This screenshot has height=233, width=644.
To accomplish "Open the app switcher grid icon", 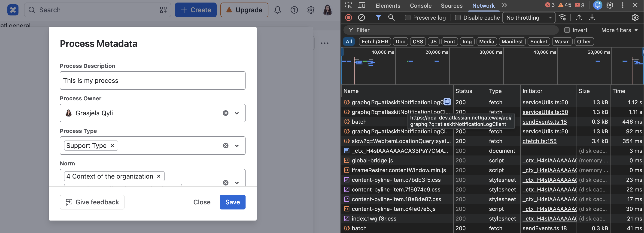I will point(163,10).
